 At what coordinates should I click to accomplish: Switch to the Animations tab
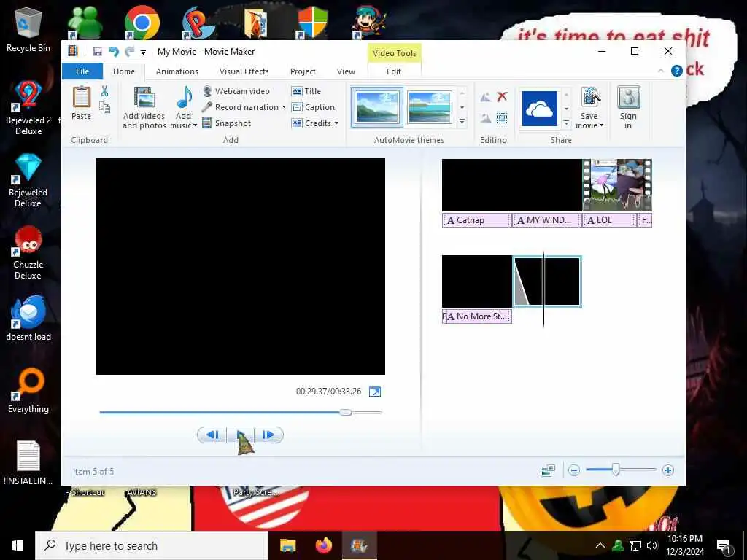177,71
